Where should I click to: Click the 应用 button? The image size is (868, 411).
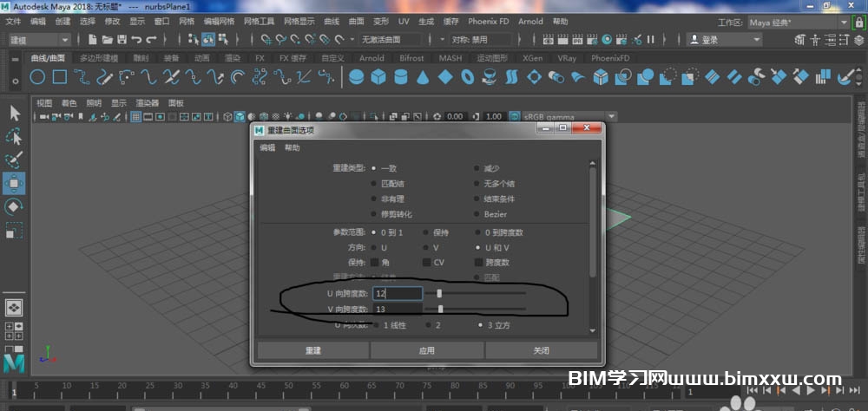tap(427, 350)
